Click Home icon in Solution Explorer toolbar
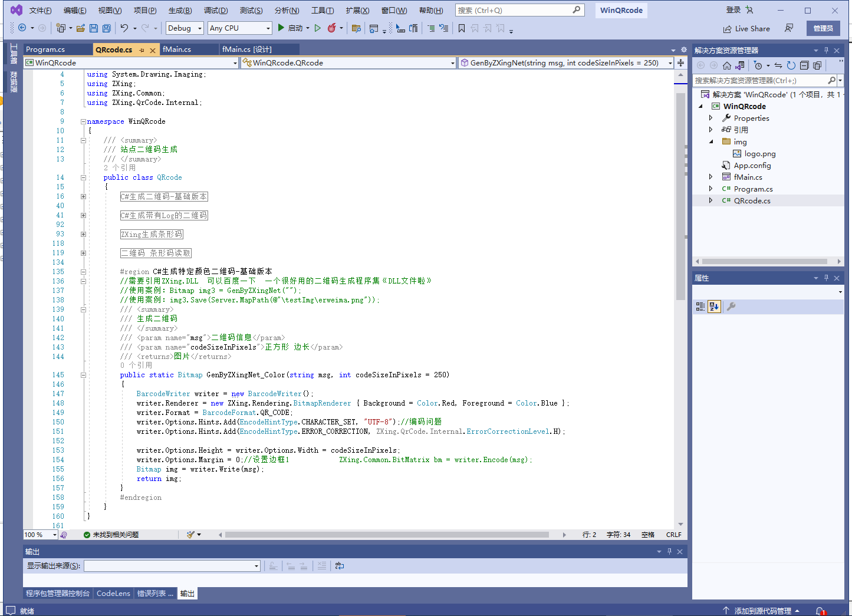This screenshot has height=616, width=852. (727, 65)
